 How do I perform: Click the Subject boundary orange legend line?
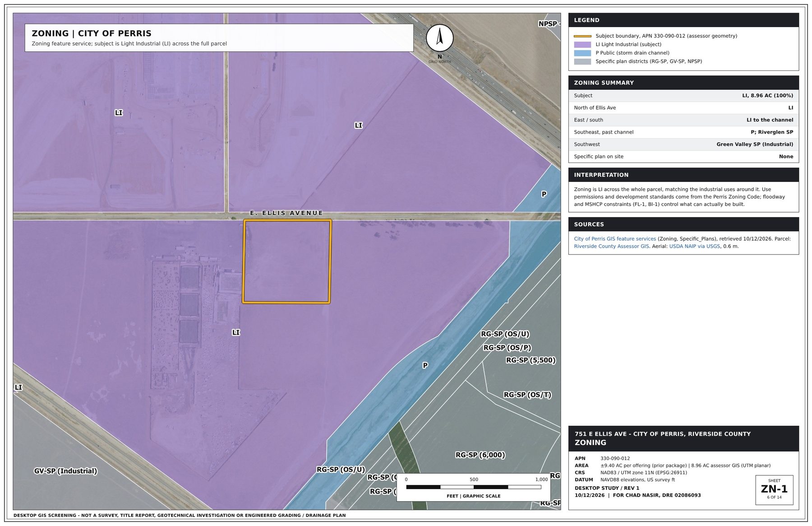pyautogui.click(x=582, y=36)
